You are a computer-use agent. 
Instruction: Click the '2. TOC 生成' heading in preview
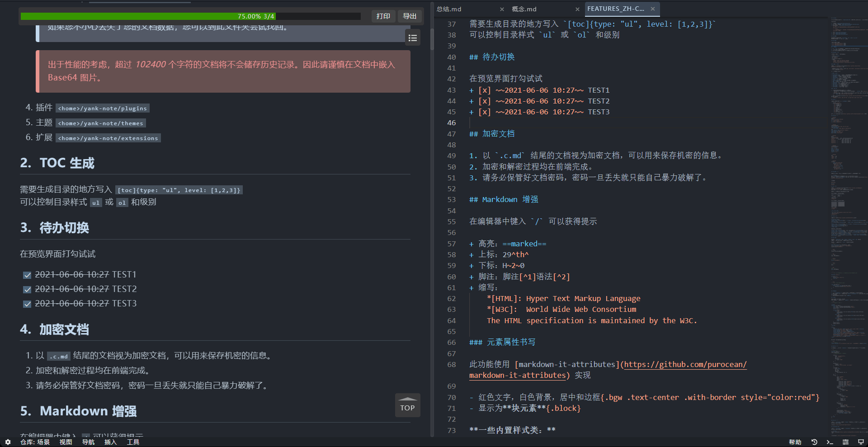(x=57, y=163)
